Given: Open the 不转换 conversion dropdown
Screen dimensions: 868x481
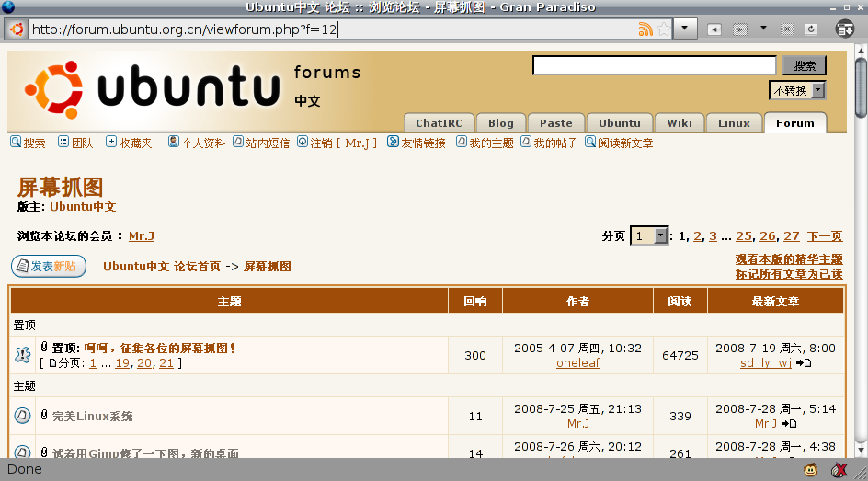Looking at the screenshot, I should point(797,90).
